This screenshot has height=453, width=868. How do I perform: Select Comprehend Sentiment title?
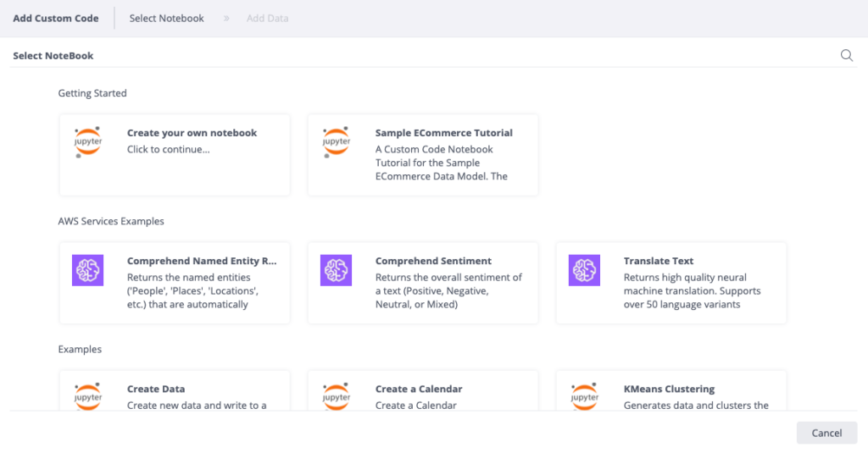(x=433, y=261)
